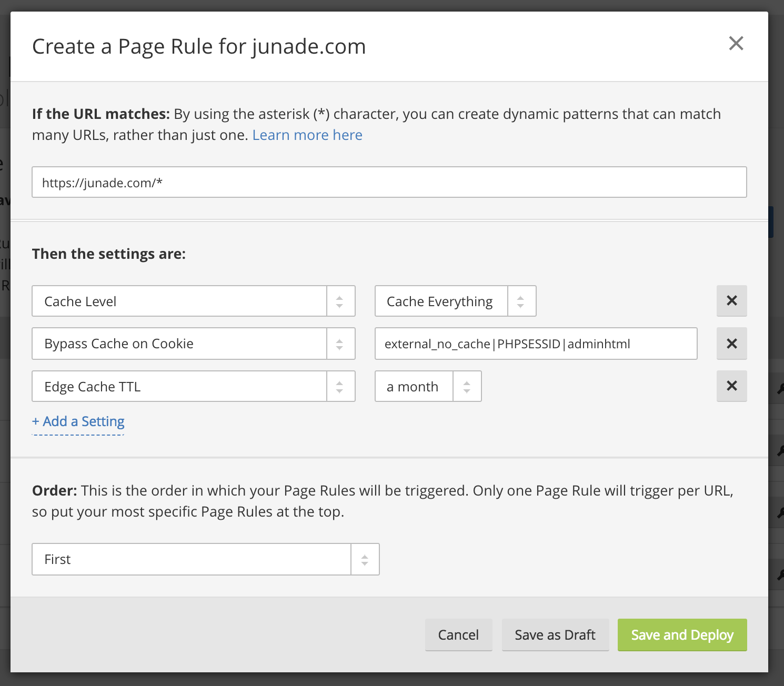The image size is (784, 686).
Task: Remove the Cache Level setting row
Action: click(x=731, y=301)
